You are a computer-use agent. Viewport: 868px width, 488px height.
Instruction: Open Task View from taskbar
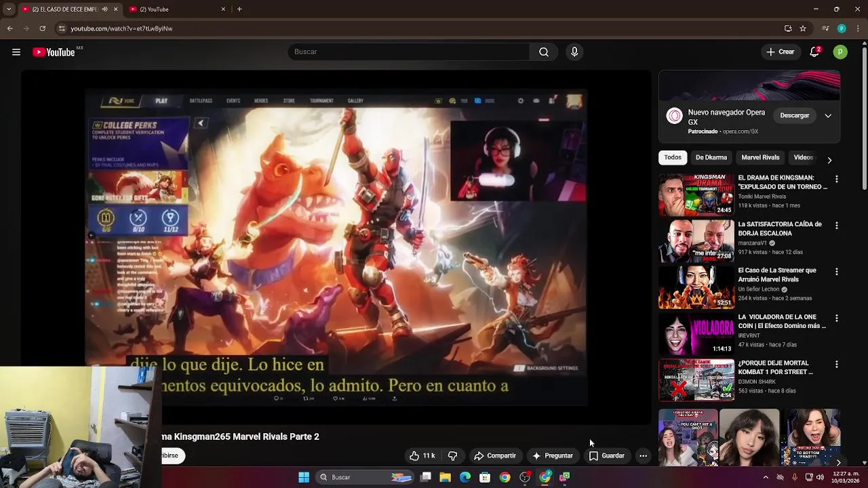pyautogui.click(x=425, y=477)
